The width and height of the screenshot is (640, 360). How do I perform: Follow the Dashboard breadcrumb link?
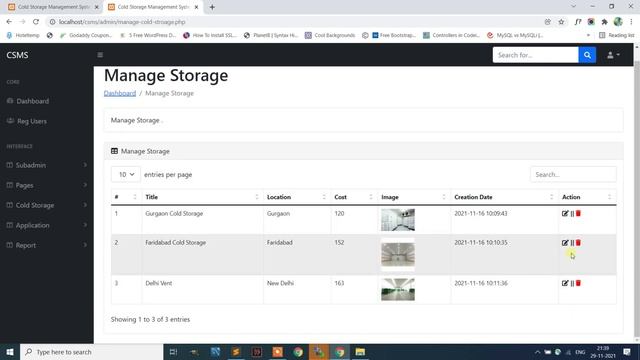click(x=120, y=93)
